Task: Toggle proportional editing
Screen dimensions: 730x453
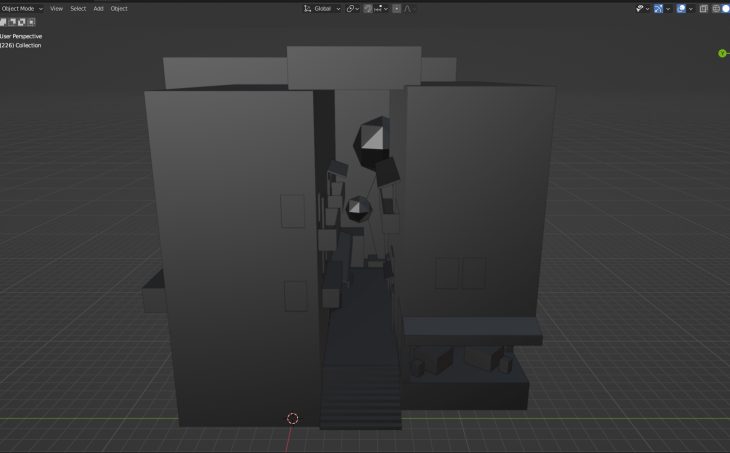Action: (397, 8)
